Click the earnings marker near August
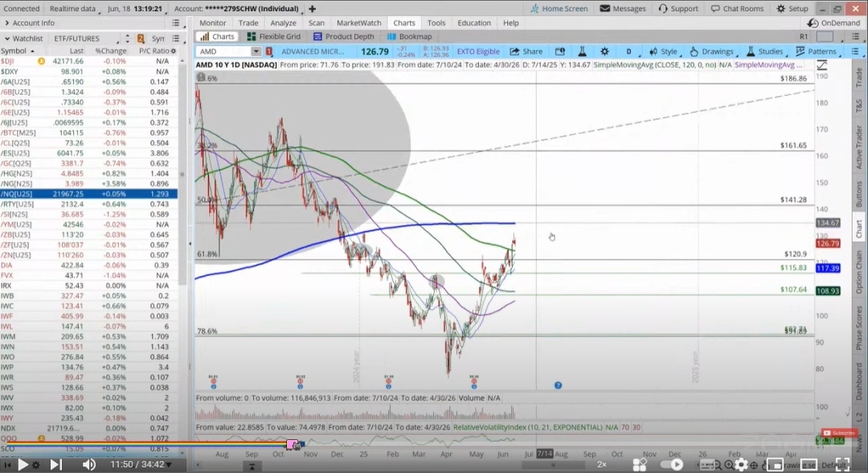 coord(214,381)
